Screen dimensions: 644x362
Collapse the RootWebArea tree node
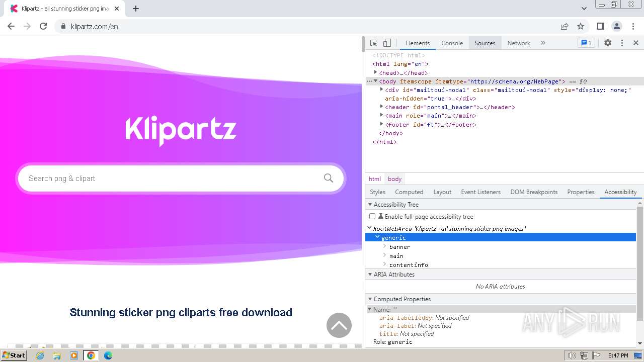click(x=370, y=228)
